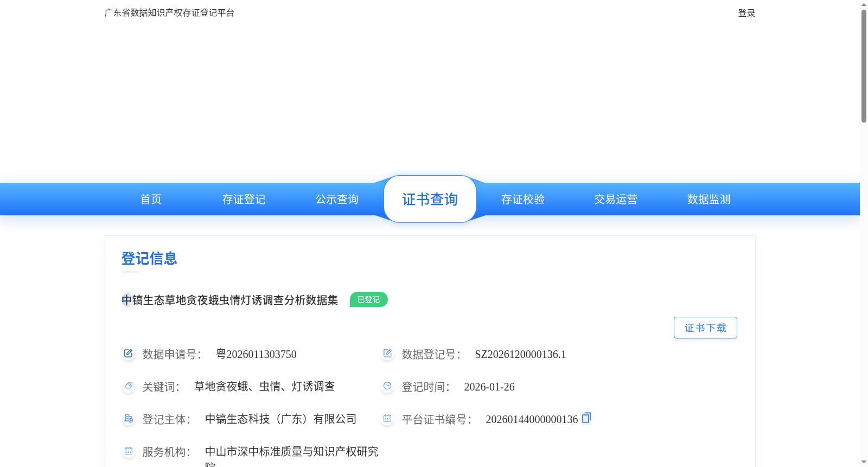Click the 登录 link in header
This screenshot has width=868, height=467.
click(x=746, y=13)
